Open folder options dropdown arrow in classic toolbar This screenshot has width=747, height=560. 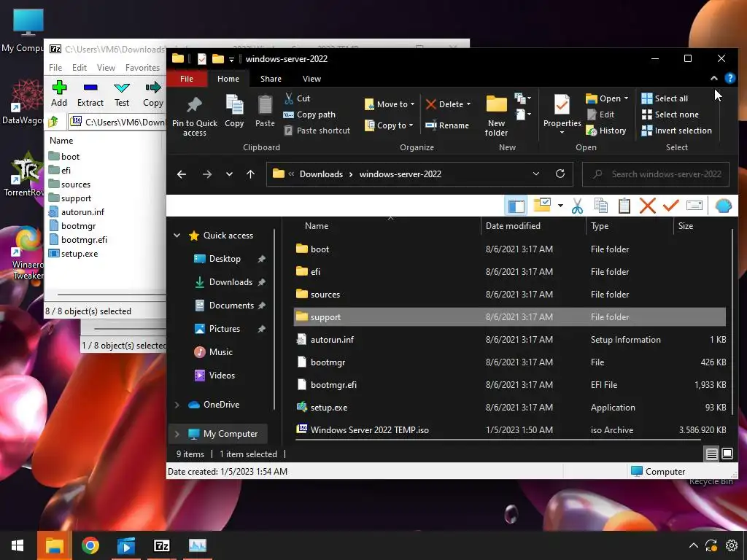pyautogui.click(x=560, y=206)
